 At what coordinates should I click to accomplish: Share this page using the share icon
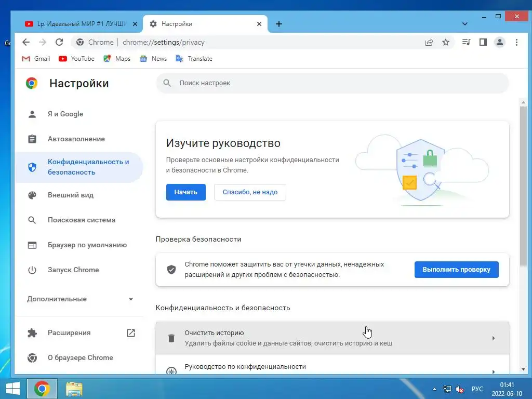pos(429,42)
